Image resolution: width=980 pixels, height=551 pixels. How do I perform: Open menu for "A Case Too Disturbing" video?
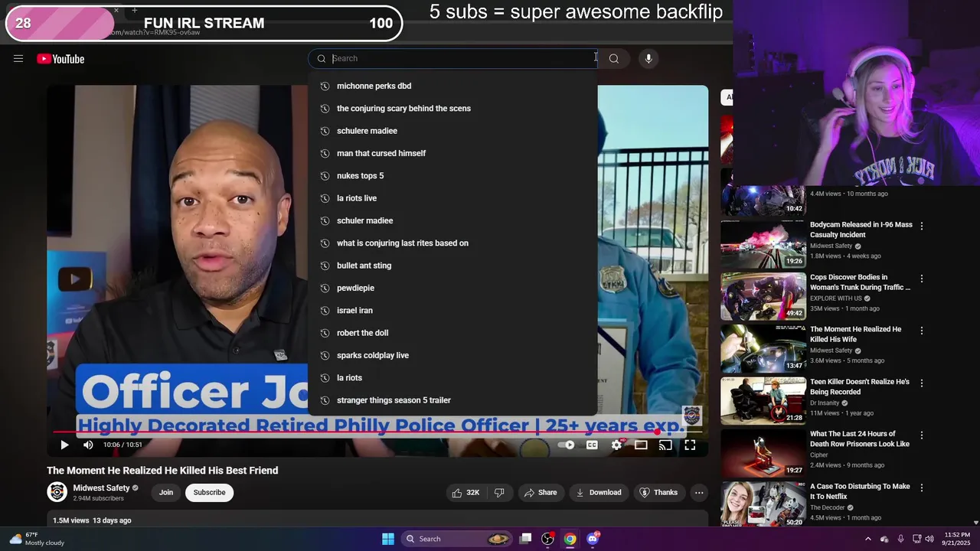[922, 487]
